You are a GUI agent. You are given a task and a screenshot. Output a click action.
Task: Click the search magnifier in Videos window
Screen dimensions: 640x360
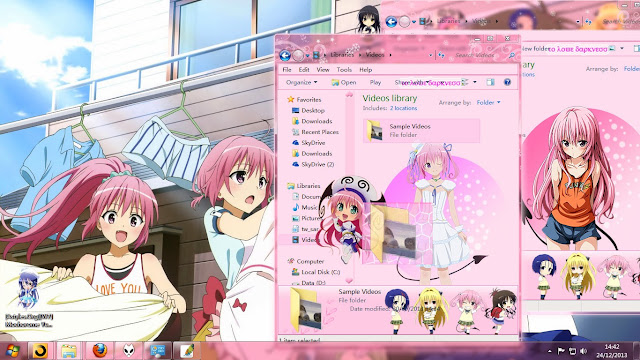click(x=511, y=55)
